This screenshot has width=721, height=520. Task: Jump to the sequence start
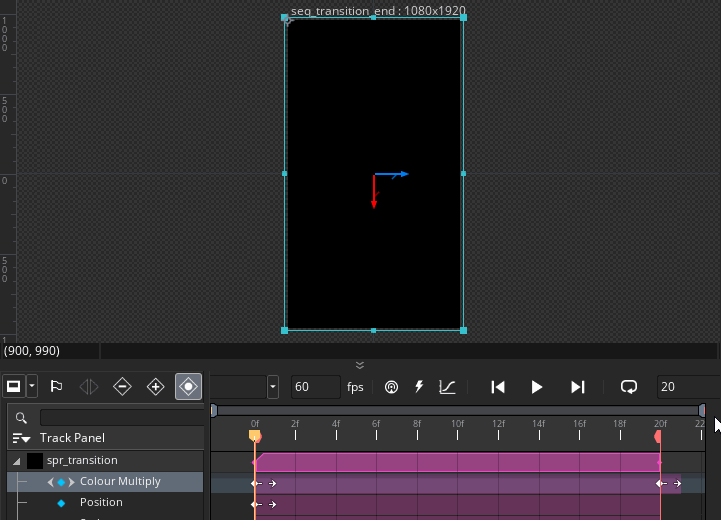click(x=498, y=387)
